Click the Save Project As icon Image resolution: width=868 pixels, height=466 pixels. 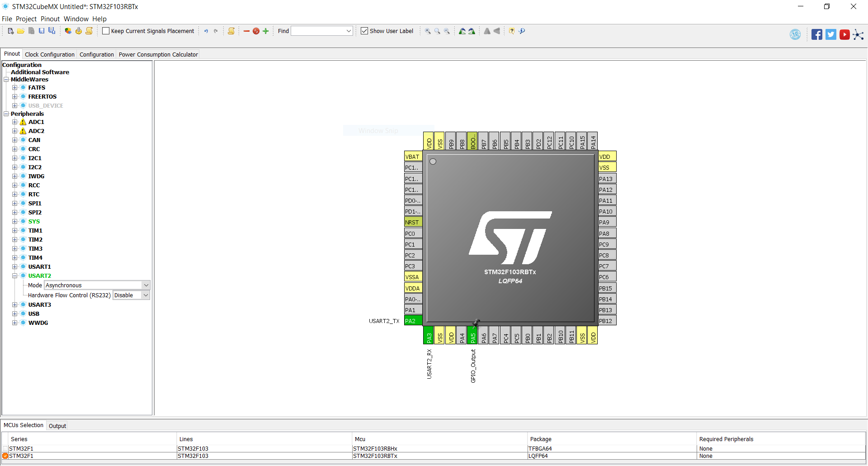tap(52, 31)
